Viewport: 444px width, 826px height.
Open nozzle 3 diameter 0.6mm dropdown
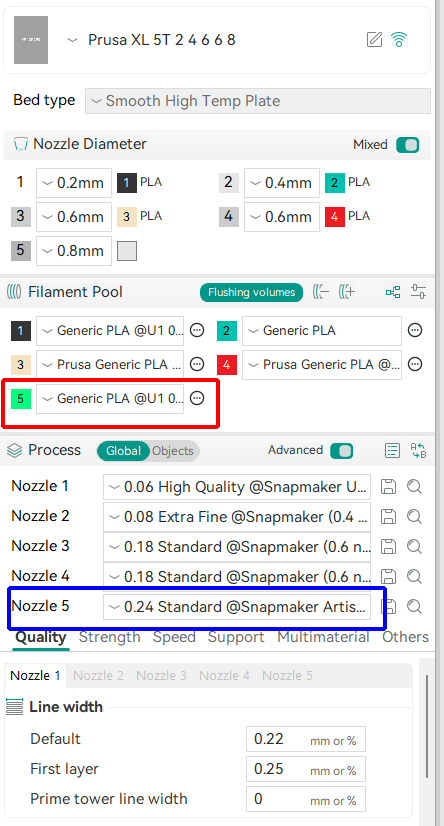[74, 217]
